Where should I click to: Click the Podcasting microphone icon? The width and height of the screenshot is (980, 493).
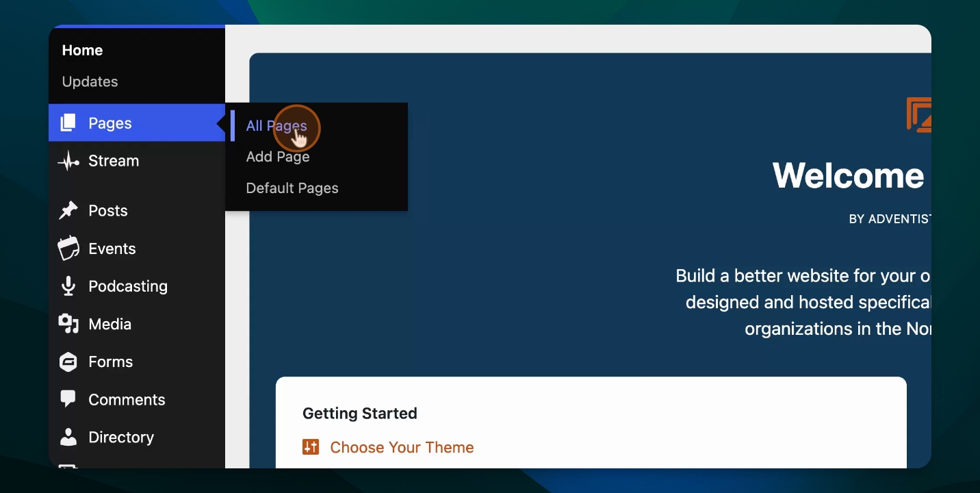pyautogui.click(x=68, y=286)
